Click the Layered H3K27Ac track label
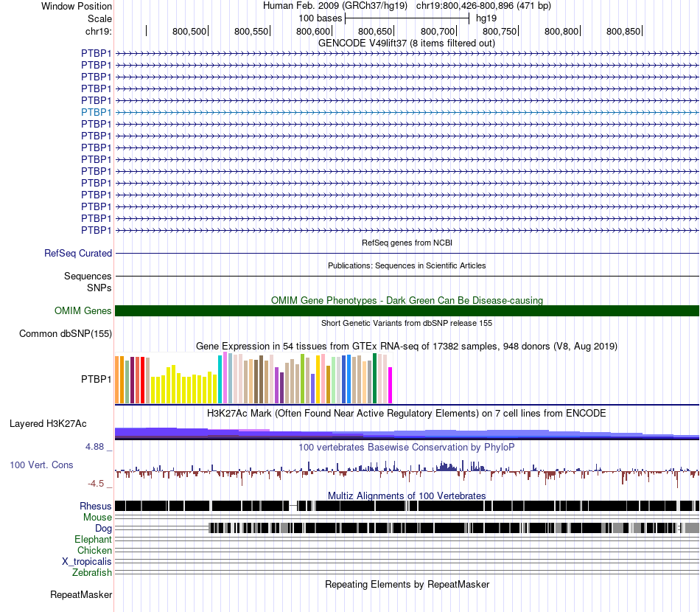Viewport: 700px width, 612px height. [48, 423]
